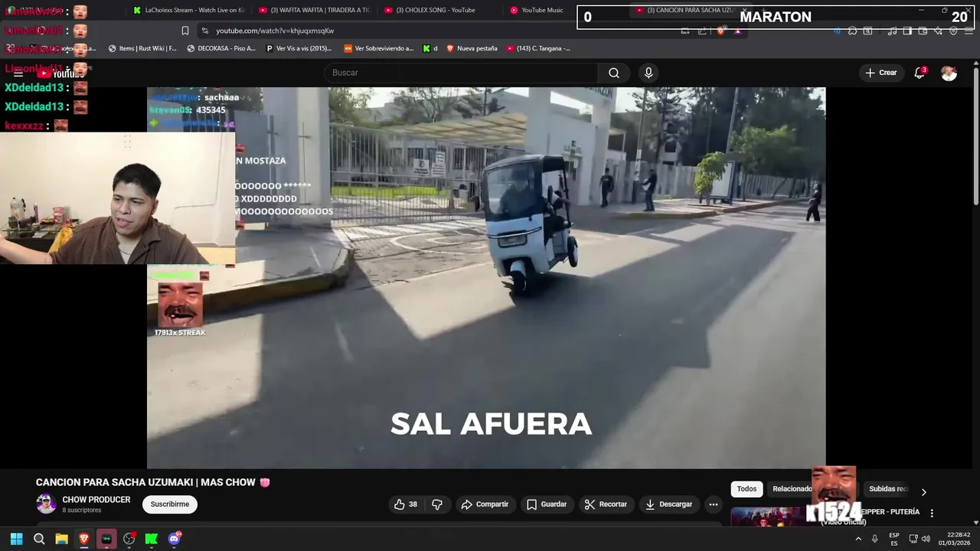
Task: Subscribe to CHOW PRODUCER channel
Action: click(x=170, y=504)
